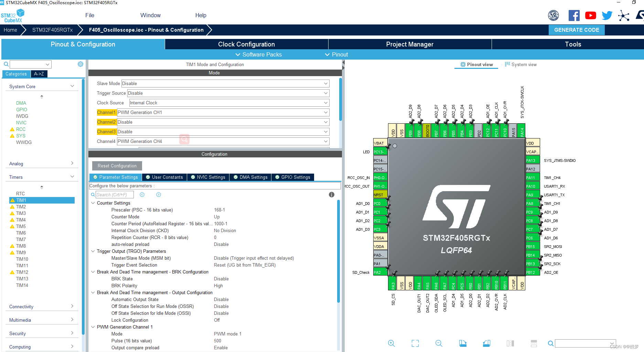Go to Home breadcrumb

(x=10, y=30)
